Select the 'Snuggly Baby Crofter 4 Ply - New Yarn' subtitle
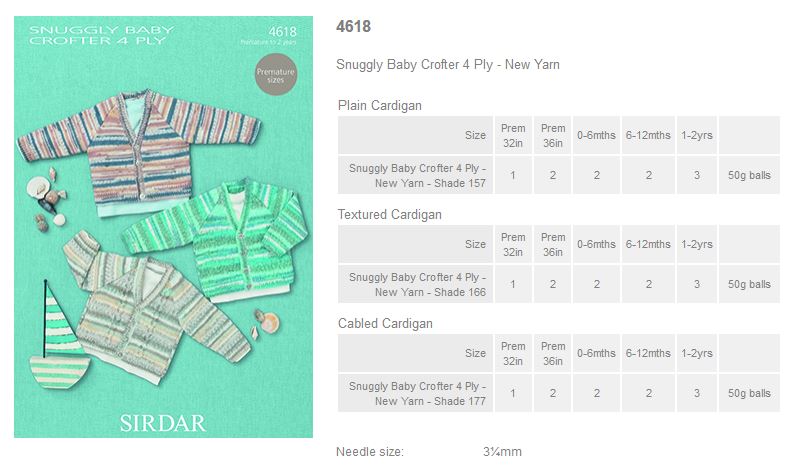 (x=448, y=65)
